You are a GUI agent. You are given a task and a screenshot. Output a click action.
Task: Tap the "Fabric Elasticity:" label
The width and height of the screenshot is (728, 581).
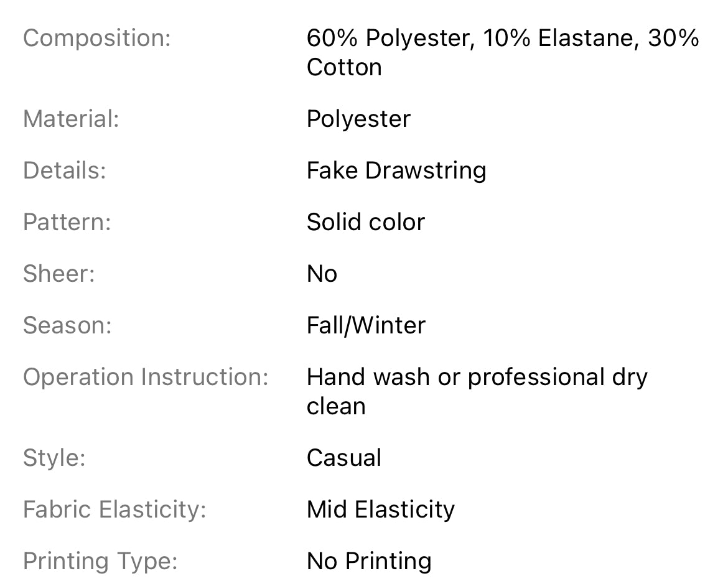point(114,509)
